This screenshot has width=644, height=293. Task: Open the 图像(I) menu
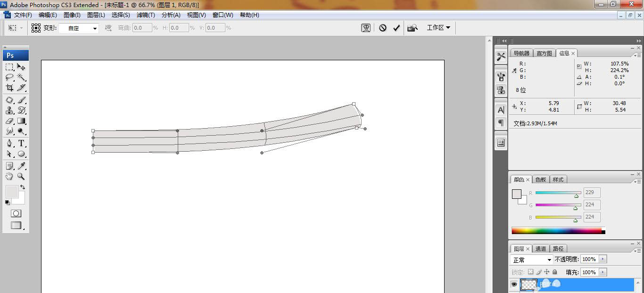(x=72, y=15)
